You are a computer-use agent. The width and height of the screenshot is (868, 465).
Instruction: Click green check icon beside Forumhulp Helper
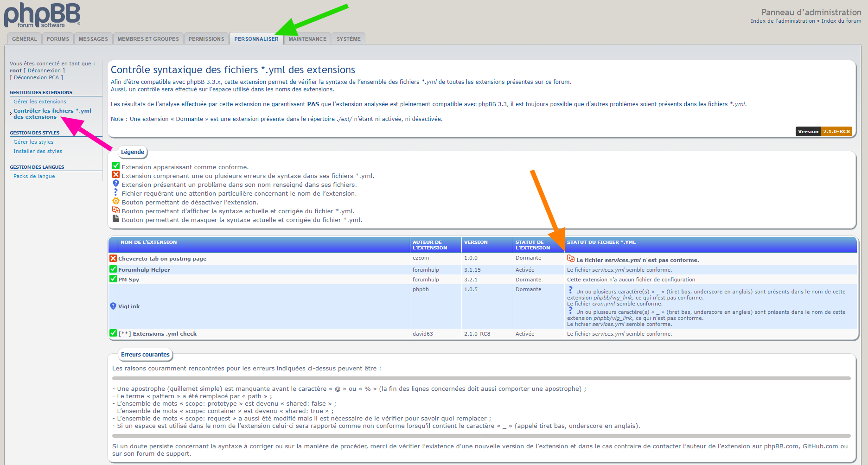click(x=113, y=269)
